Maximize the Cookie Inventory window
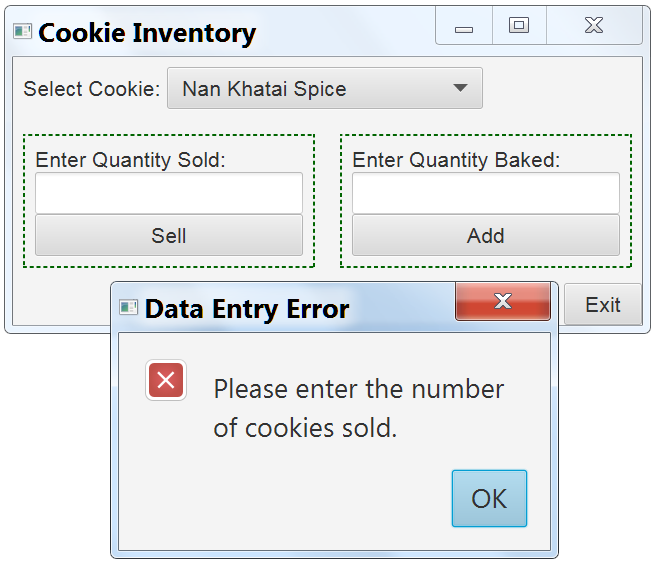 click(519, 26)
